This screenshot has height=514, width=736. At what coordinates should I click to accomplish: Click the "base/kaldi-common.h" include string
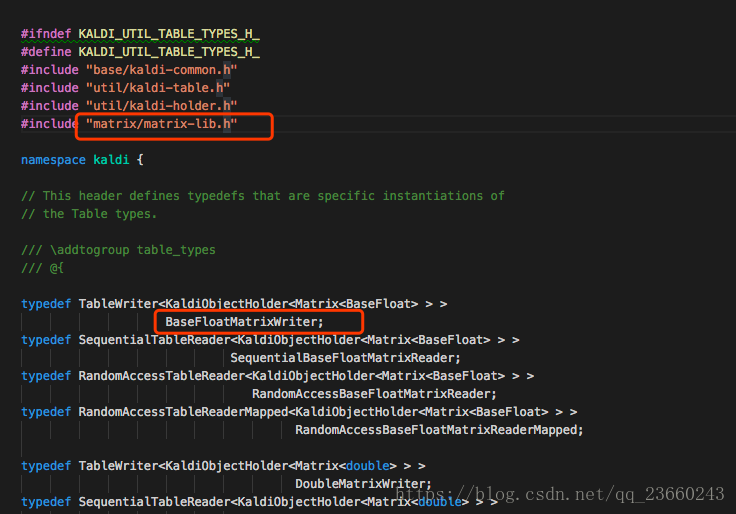(x=161, y=70)
